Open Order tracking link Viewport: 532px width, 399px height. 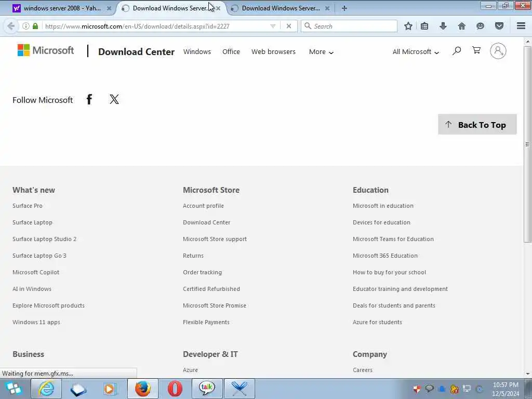(202, 272)
